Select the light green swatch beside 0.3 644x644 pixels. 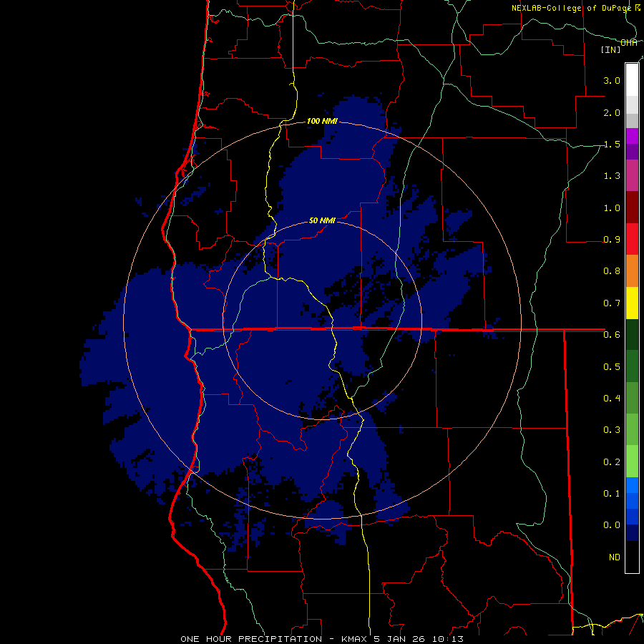coord(632,429)
